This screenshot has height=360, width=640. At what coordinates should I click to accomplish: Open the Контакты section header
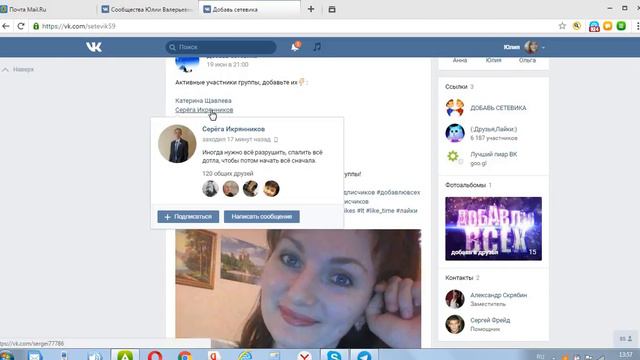462,278
